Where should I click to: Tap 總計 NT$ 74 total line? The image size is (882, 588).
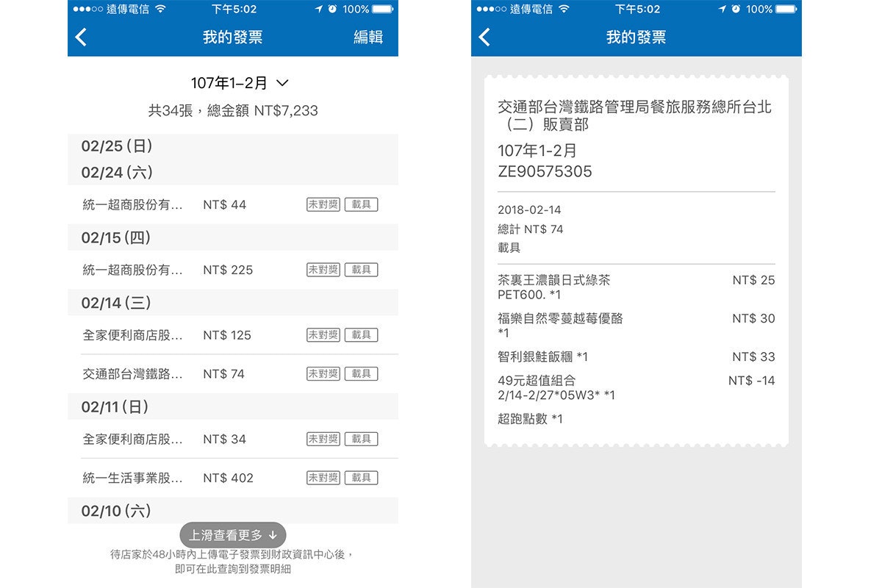click(531, 229)
